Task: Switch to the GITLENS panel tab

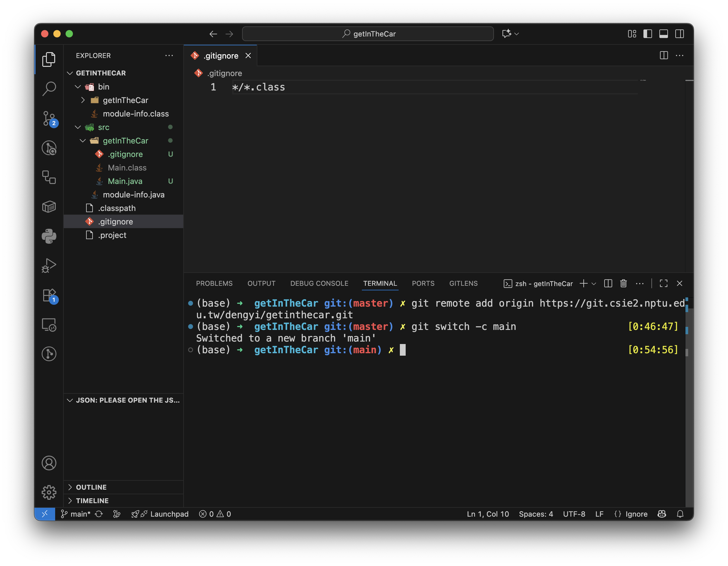Action: 463,284
